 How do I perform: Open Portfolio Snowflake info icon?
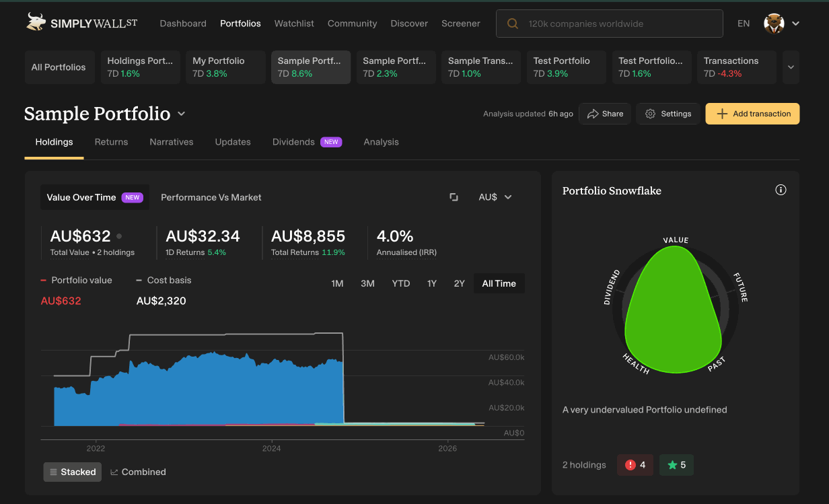[x=781, y=190]
